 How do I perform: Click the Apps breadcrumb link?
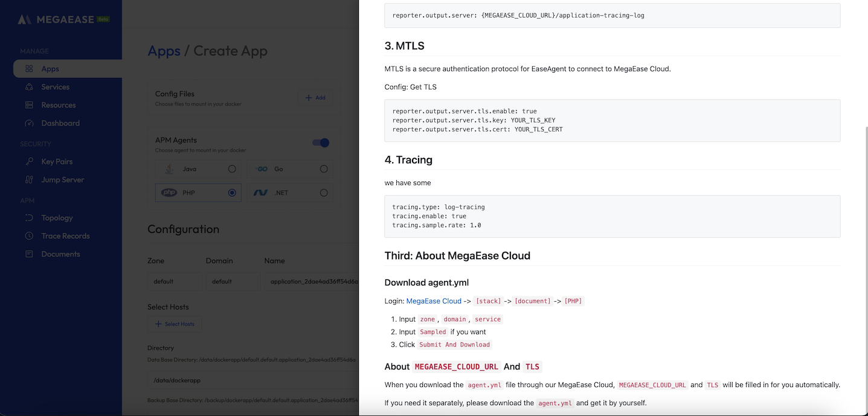(164, 51)
